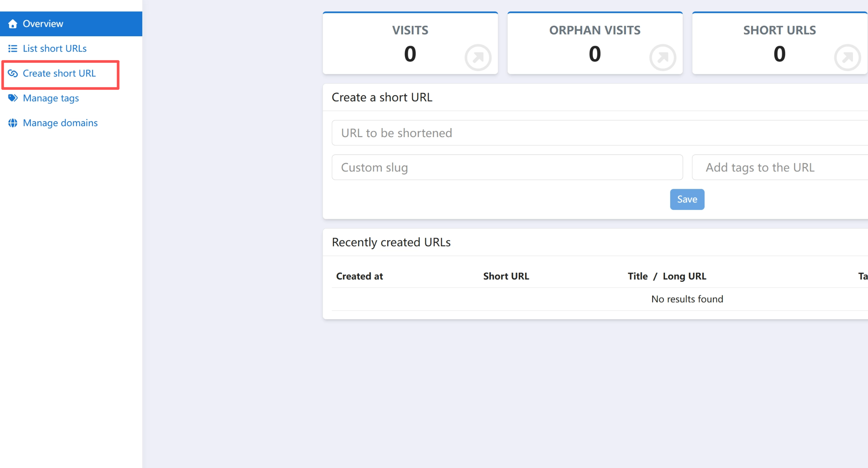The height and width of the screenshot is (468, 868).
Task: Open the Manage tags section
Action: [x=51, y=98]
